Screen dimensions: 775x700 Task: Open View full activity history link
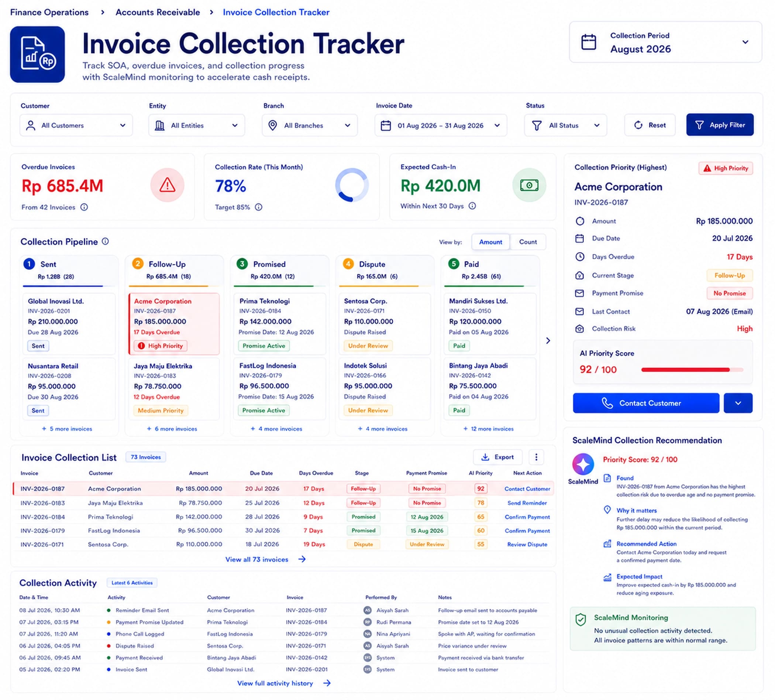click(284, 683)
